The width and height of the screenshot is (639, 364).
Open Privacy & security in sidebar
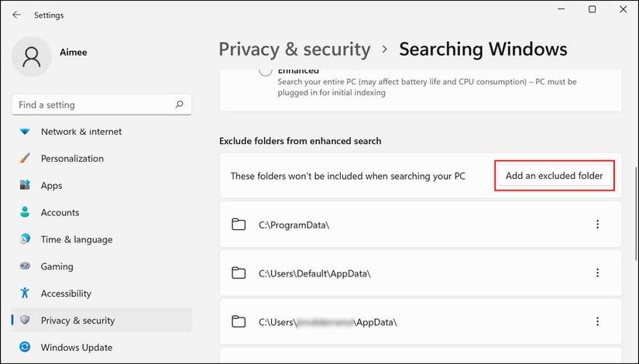(77, 321)
